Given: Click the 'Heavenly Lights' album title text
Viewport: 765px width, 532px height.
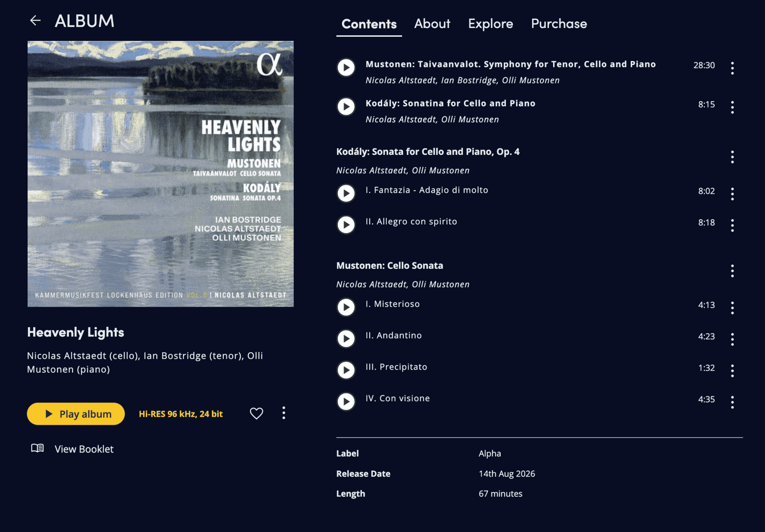Looking at the screenshot, I should (76, 332).
